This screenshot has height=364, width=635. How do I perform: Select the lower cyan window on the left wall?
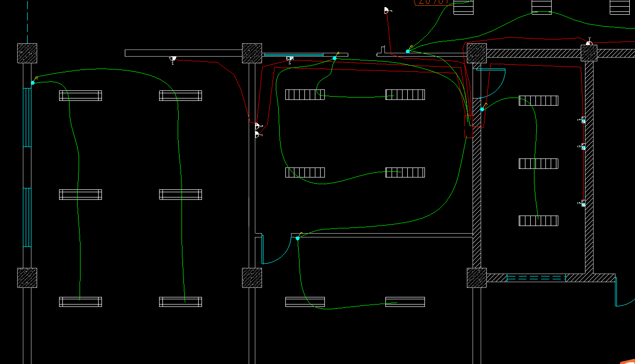coord(27,217)
